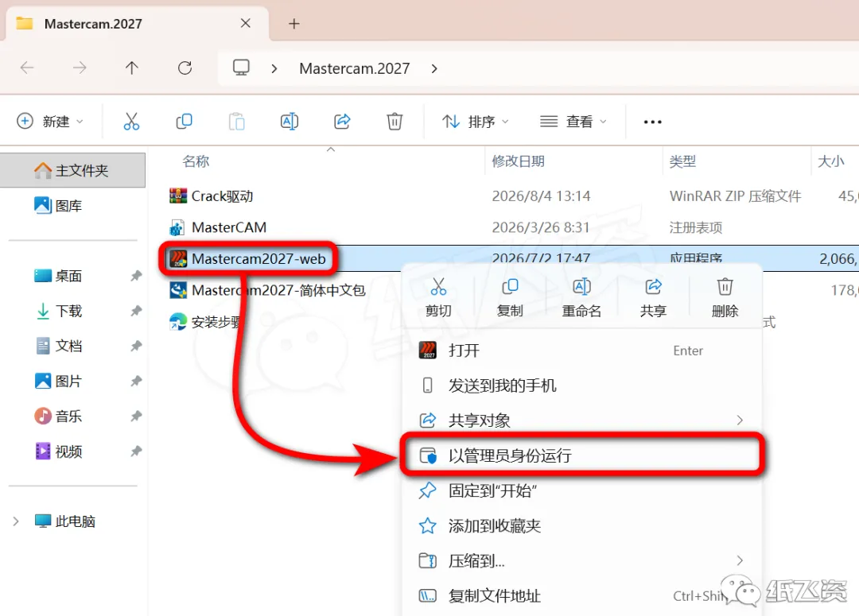Screen dimensions: 859x616
Task: Click the Share icon in toolbar
Action: [x=342, y=121]
